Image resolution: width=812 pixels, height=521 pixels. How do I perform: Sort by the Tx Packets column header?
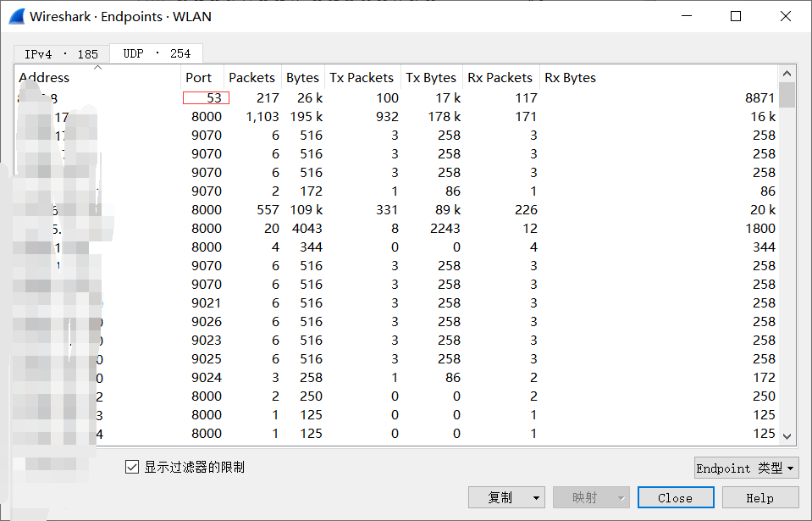pos(362,78)
